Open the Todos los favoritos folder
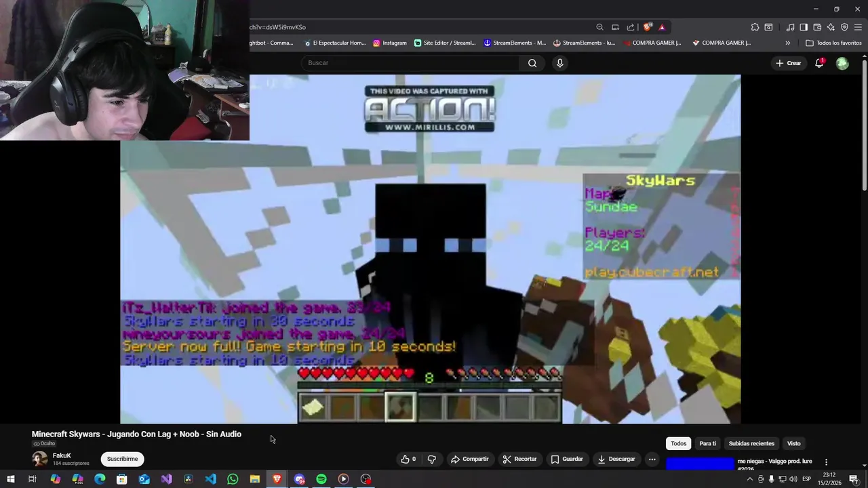The width and height of the screenshot is (868, 488). 833,43
